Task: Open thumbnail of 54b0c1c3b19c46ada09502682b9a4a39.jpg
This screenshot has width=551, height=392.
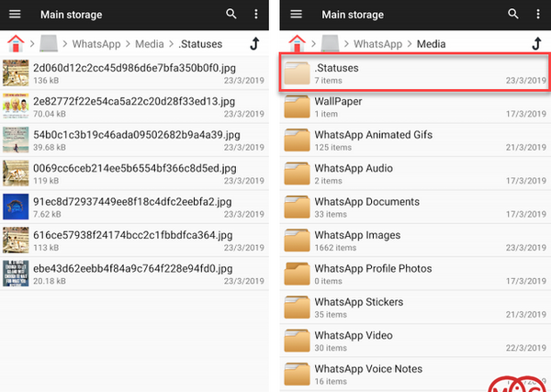Action: 16,140
